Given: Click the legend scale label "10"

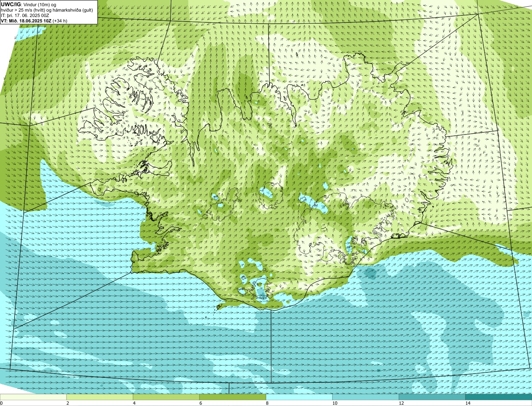Looking at the screenshot, I should [335, 403].
